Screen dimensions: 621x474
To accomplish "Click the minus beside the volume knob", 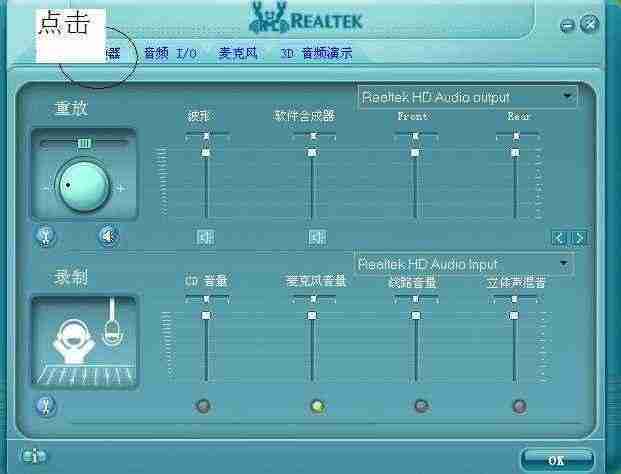I will click(47, 188).
